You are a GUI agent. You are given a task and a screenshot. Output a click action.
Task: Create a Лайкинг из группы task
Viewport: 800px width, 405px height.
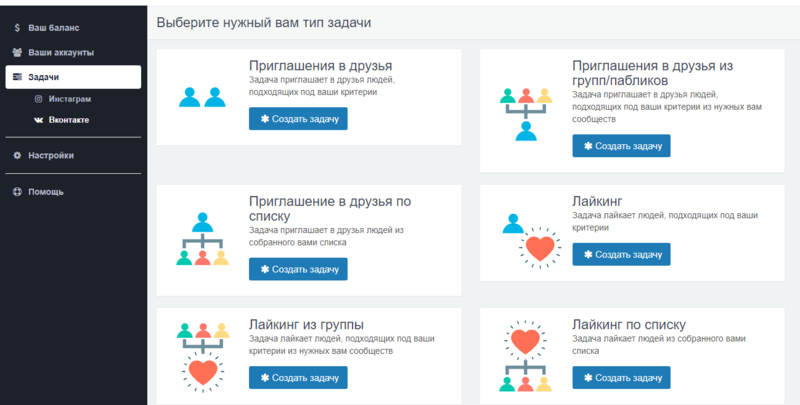298,377
